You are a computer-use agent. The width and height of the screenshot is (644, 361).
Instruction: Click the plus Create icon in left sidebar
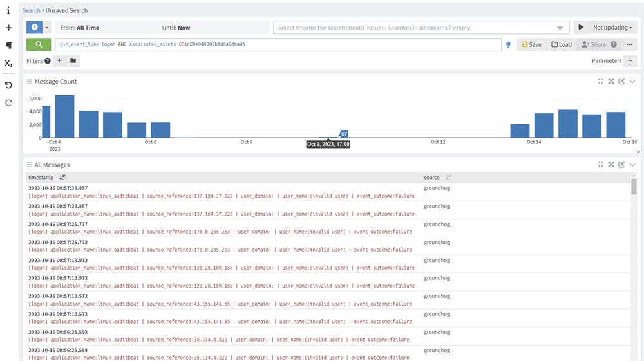click(8, 28)
